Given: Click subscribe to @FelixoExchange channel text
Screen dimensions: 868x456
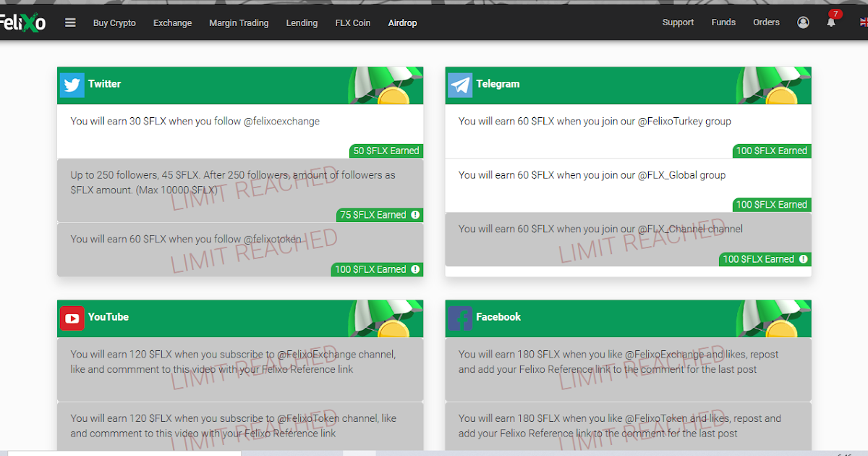Looking at the screenshot, I should click(233, 362).
